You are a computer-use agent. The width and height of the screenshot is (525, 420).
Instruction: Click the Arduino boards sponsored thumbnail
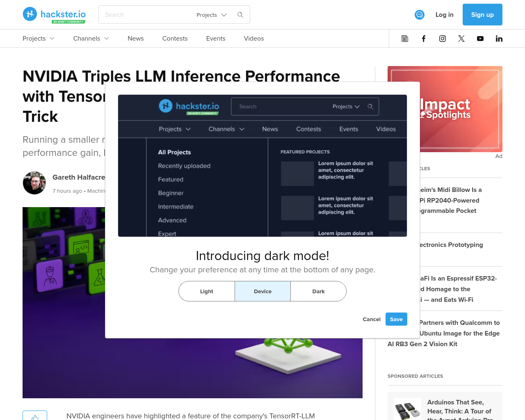(408, 409)
